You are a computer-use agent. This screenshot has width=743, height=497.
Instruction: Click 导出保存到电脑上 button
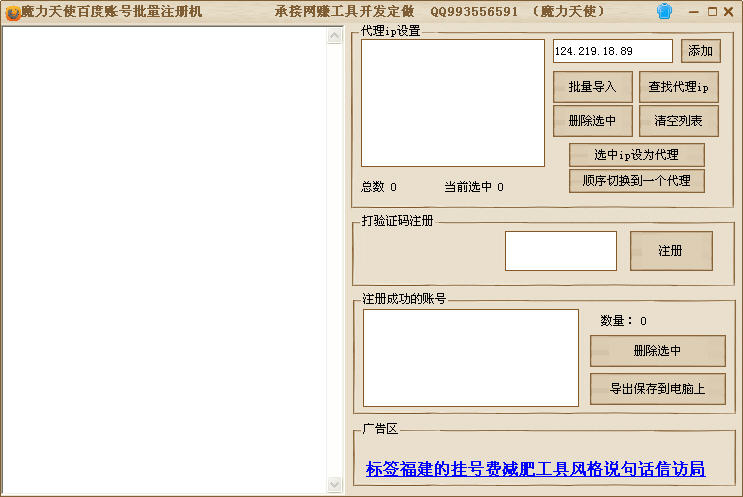tap(657, 389)
